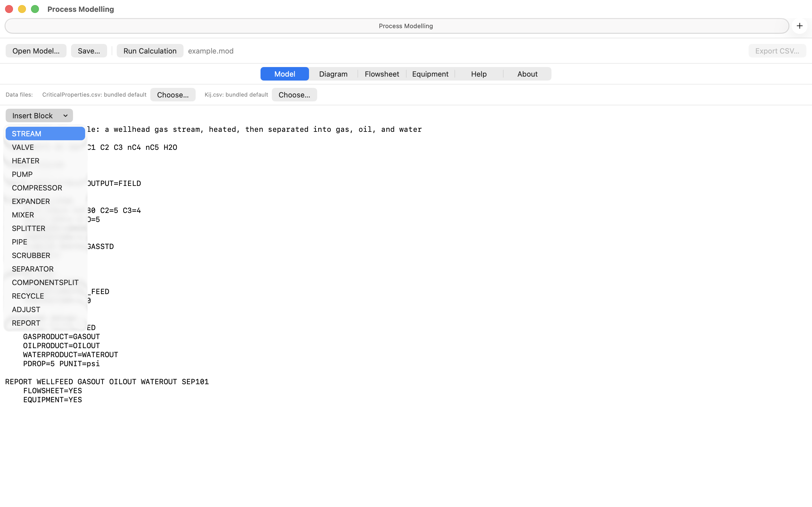Choose a Kij.csv data file
This screenshot has height=507, width=812.
[294, 95]
